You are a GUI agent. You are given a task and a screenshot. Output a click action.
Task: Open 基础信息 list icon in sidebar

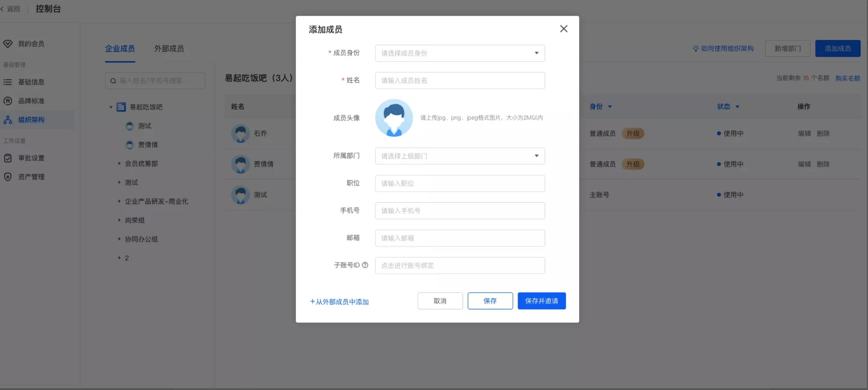[8, 82]
